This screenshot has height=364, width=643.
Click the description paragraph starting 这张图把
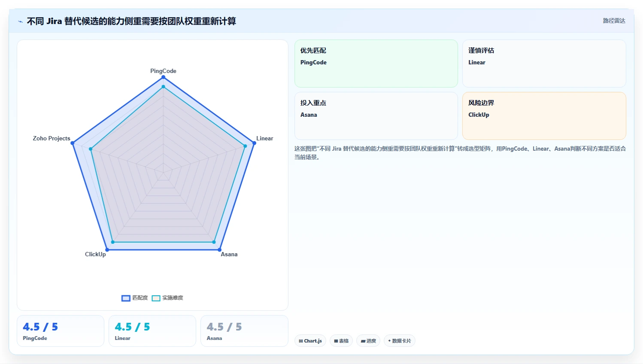click(x=460, y=153)
